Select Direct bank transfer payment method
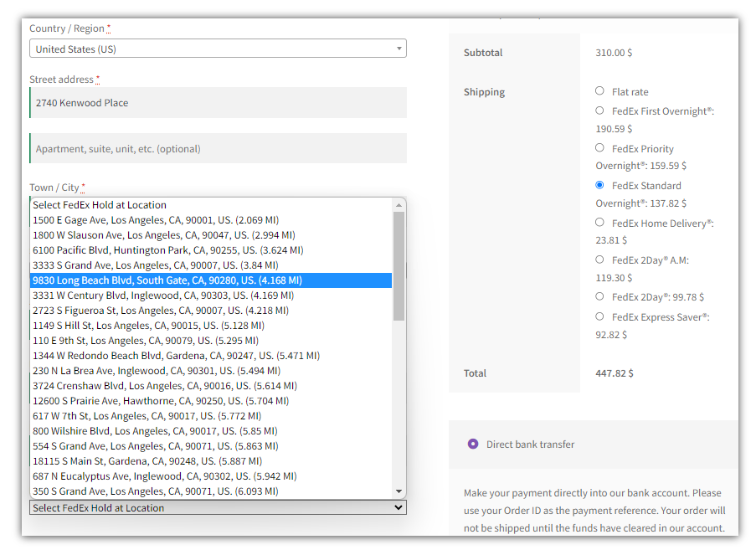The image size is (756, 550). click(x=473, y=444)
